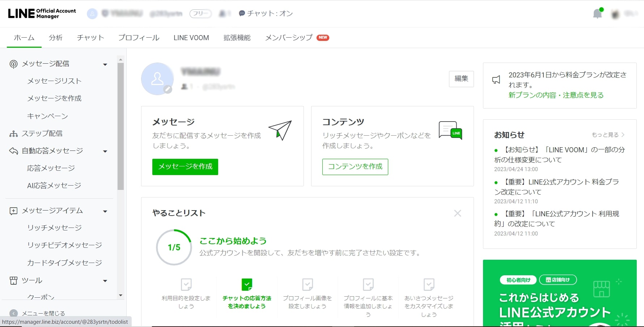Viewport: 644px width, 327px height.
Task: Check the 利用目的を設定しましょう task checkbox
Action: point(186,285)
